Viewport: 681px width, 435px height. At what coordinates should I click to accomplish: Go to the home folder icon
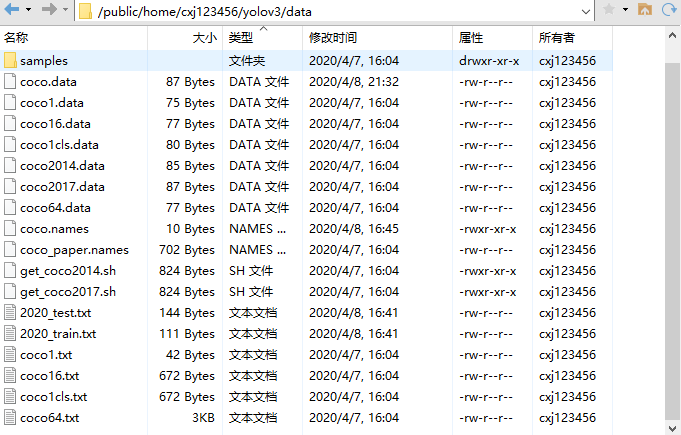645,9
